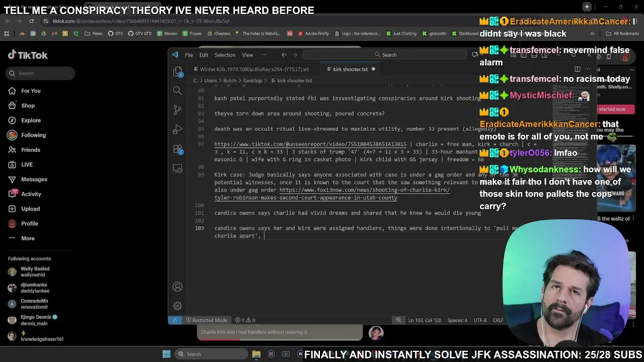Viewport: 644px width, 362px height.
Task: Click the VS Code command center search box
Action: pyautogui.click(x=386, y=55)
